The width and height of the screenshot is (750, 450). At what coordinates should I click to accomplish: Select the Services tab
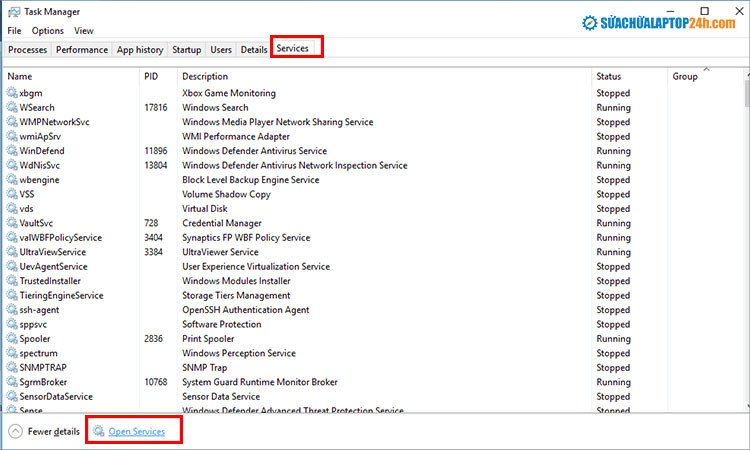[292, 48]
